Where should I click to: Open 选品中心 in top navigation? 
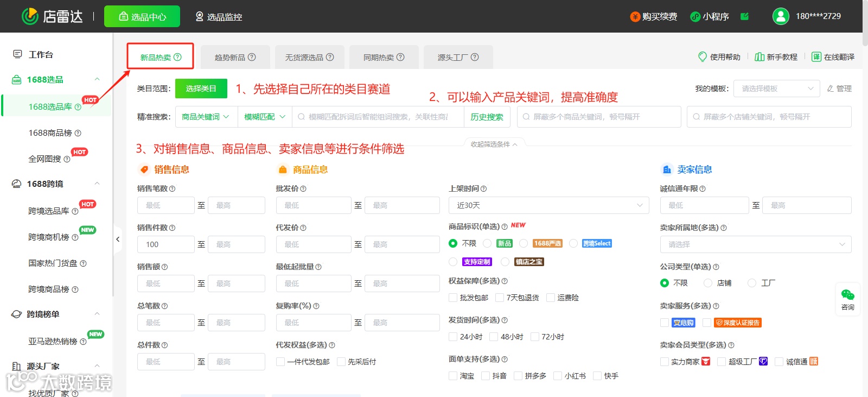pyautogui.click(x=142, y=16)
